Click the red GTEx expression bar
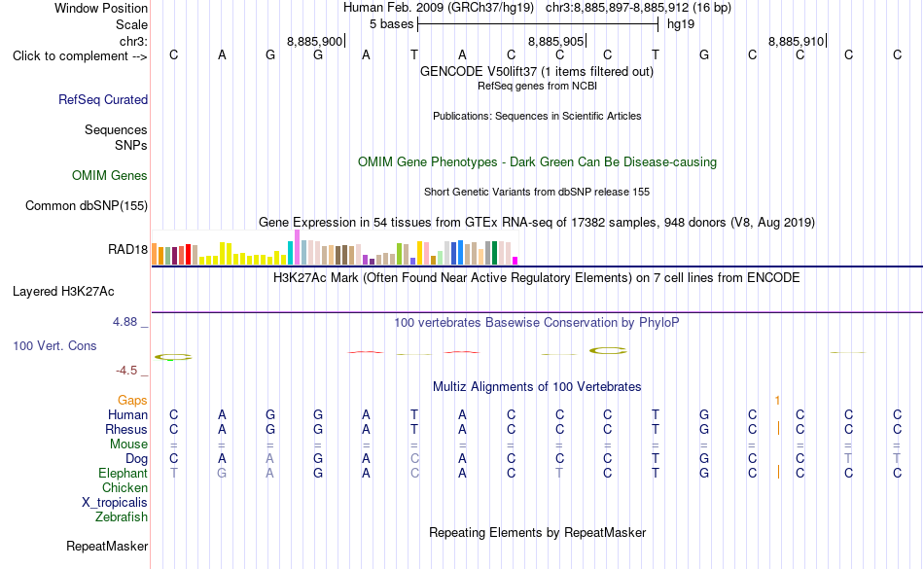Viewport: 924px width, 569px height. click(189, 255)
